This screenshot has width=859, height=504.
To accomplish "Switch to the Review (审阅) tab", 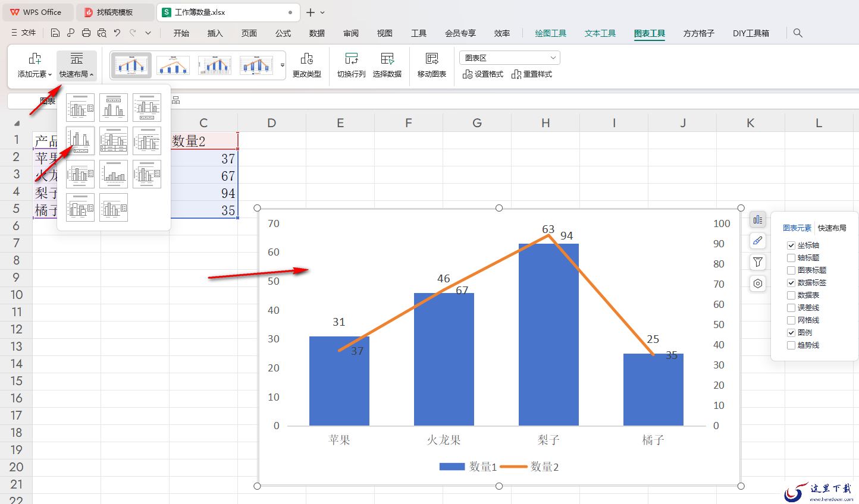I will tap(351, 33).
